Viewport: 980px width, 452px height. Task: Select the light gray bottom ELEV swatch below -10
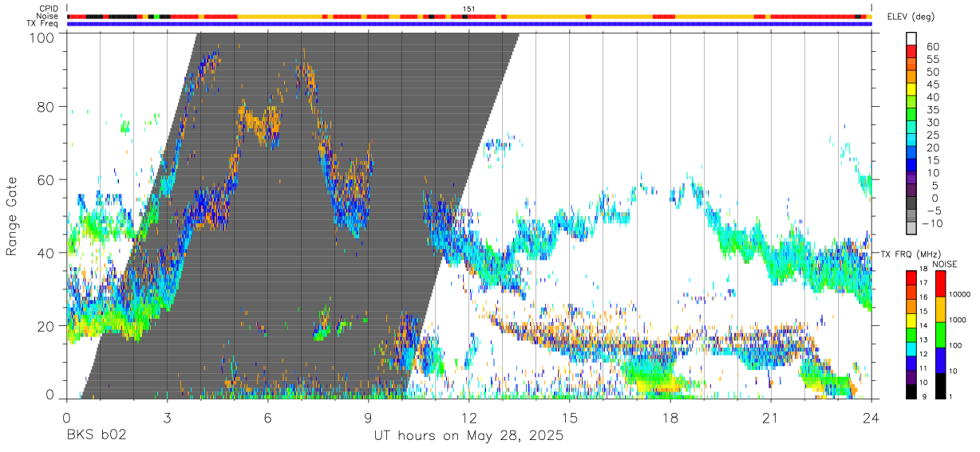(x=911, y=229)
